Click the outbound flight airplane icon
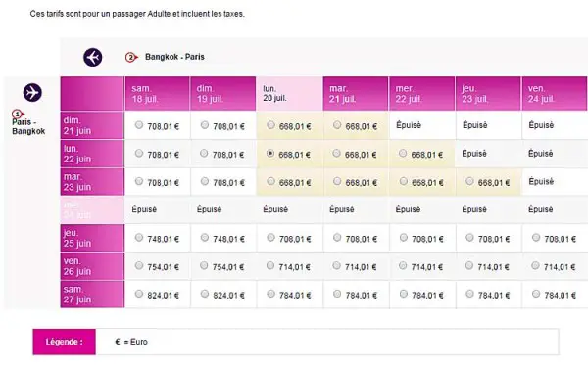This screenshot has height=368, width=588. (32, 92)
